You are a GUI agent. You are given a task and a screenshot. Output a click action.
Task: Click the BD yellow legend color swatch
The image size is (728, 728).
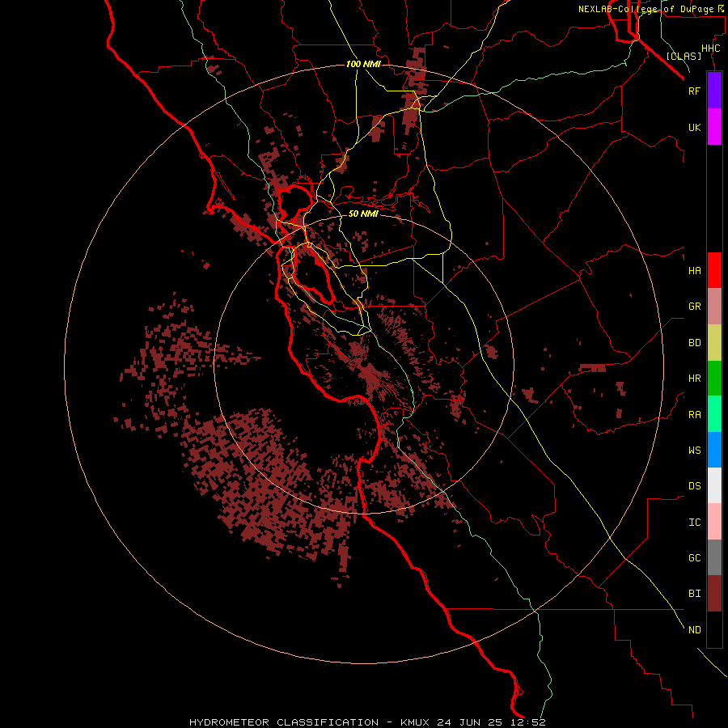point(714,343)
